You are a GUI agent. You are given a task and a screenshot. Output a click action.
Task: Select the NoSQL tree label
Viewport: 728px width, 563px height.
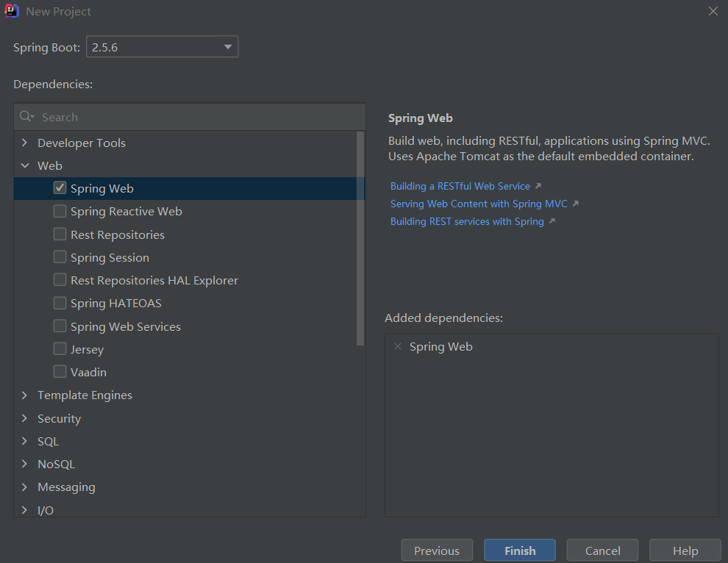pyautogui.click(x=56, y=464)
